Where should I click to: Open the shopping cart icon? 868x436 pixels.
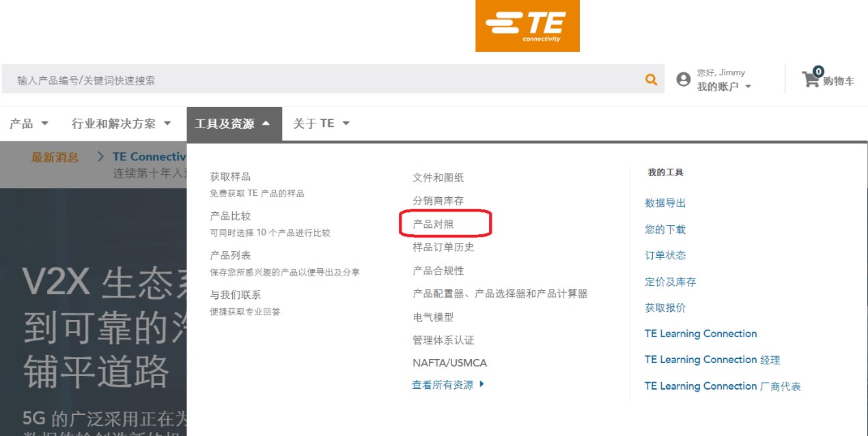tap(811, 79)
